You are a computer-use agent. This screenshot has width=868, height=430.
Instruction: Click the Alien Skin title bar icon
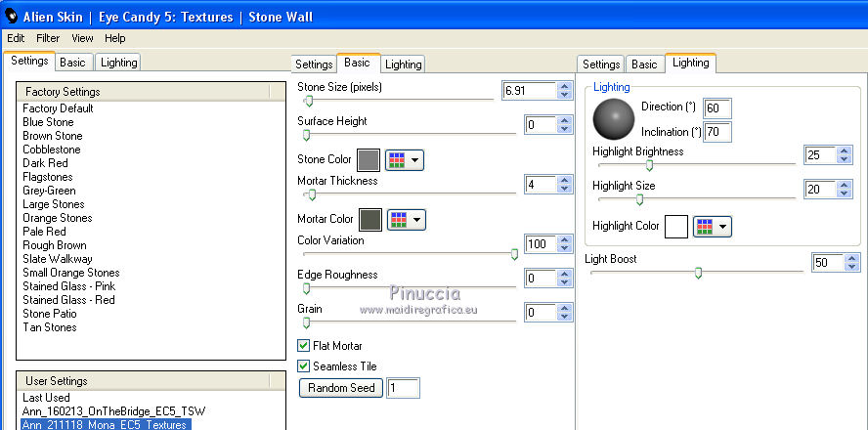click(11, 16)
